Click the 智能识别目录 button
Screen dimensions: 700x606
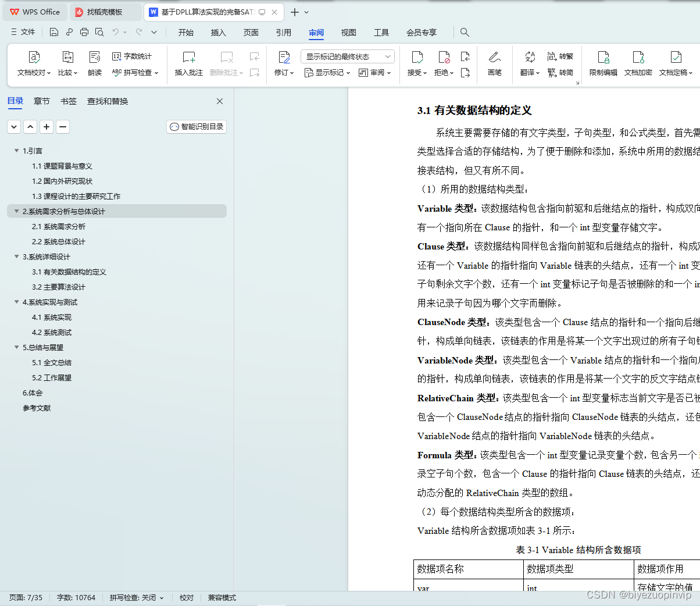click(196, 126)
